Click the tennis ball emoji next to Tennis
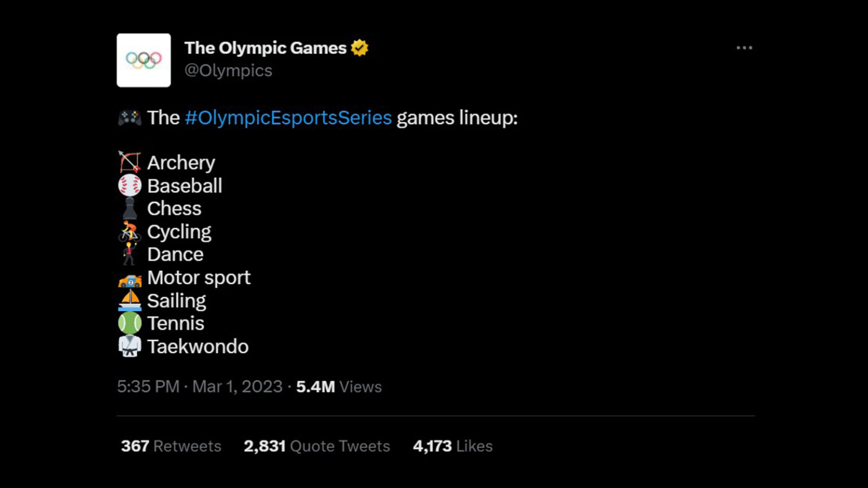Viewport: 868px width, 488px height. point(129,323)
